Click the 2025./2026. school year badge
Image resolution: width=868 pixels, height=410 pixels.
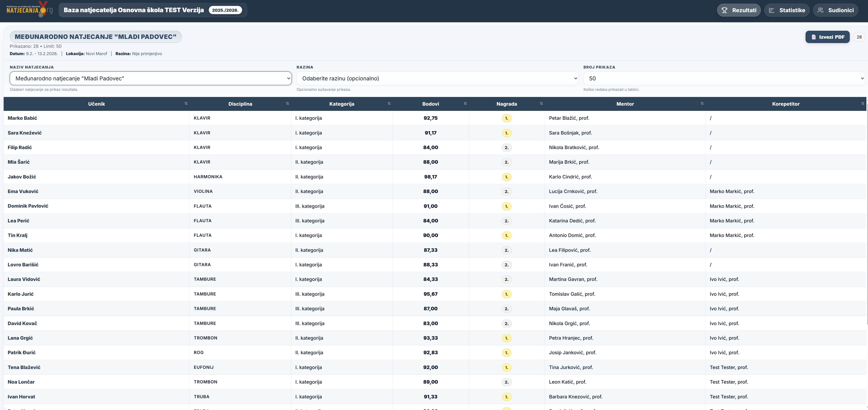(225, 10)
